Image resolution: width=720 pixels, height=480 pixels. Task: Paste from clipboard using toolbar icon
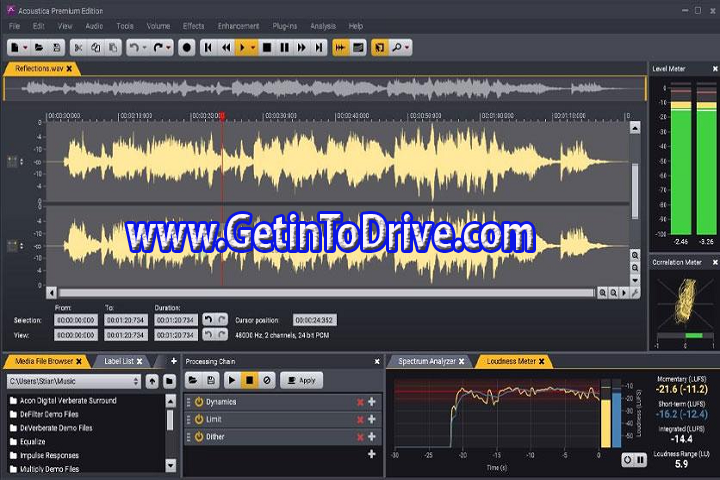click(113, 47)
